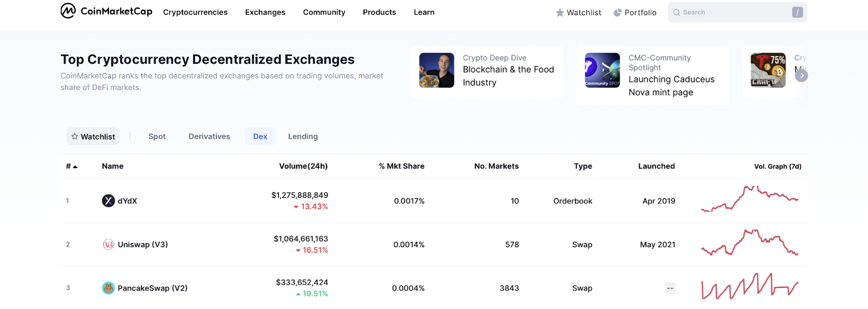The width and height of the screenshot is (868, 309).
Task: Sort by Launched column header
Action: [x=656, y=166]
